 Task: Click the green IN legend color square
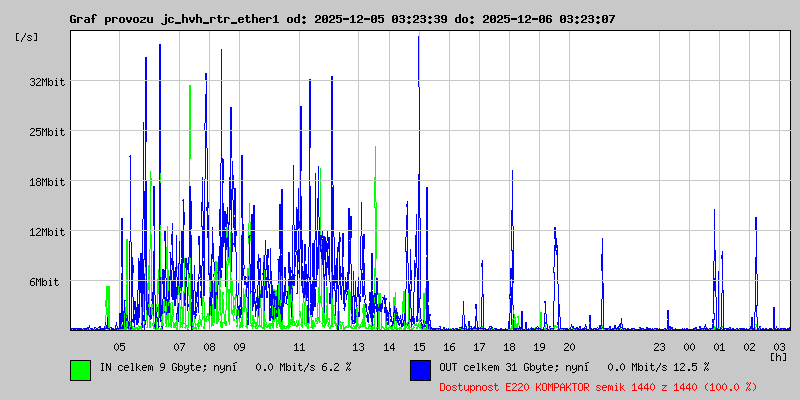pyautogui.click(x=80, y=369)
